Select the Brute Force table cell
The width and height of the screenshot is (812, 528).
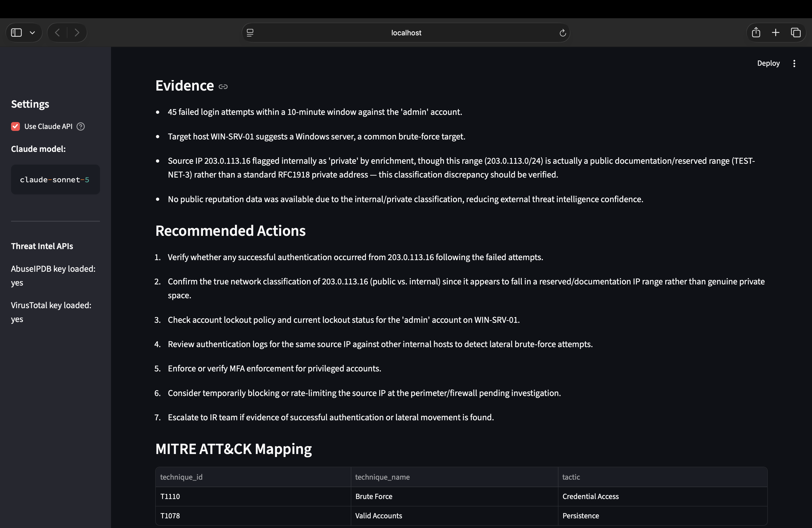454,497
